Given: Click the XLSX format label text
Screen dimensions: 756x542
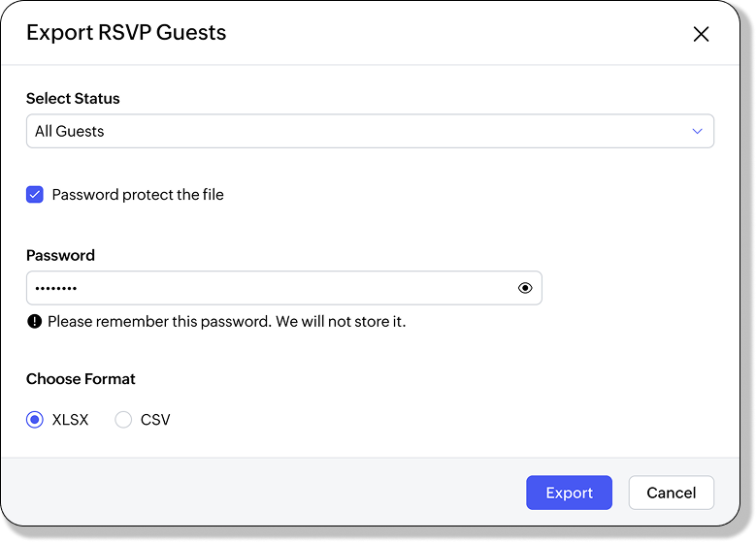Looking at the screenshot, I should (x=70, y=420).
